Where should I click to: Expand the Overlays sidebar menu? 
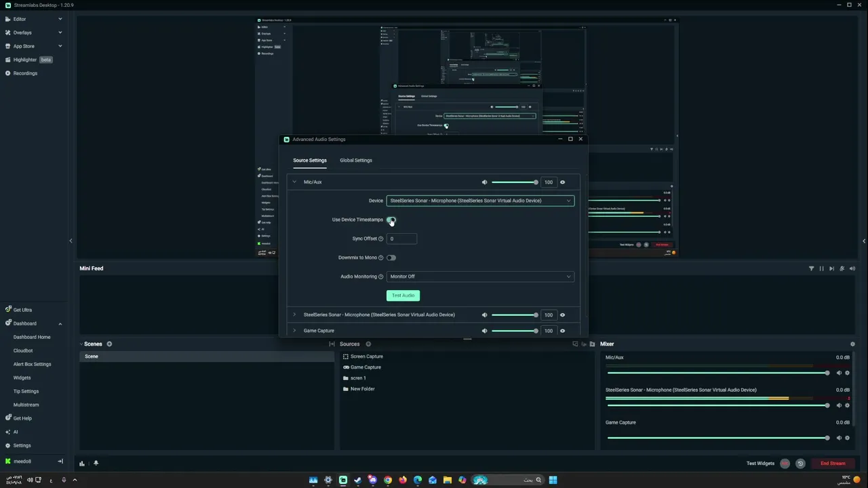point(60,33)
